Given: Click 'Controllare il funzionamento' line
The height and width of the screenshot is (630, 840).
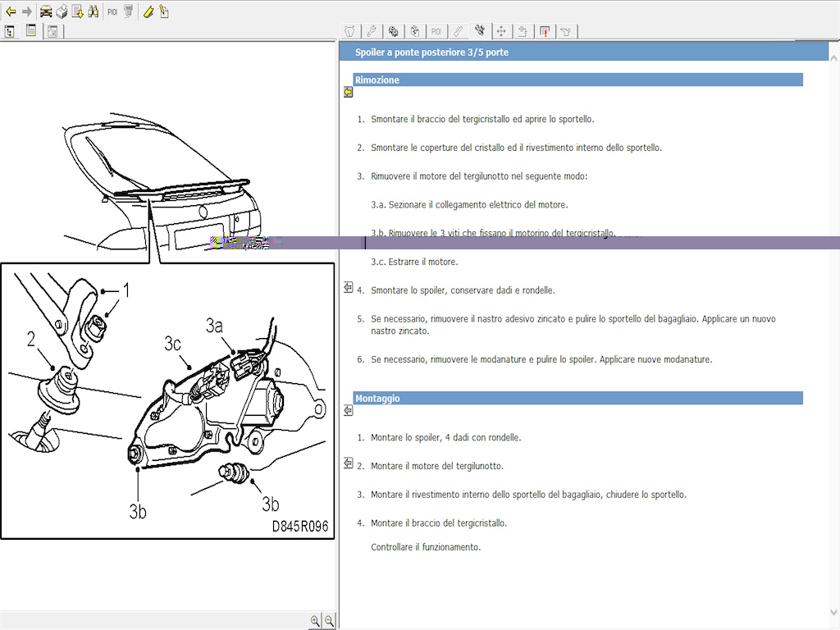Looking at the screenshot, I should click(426, 547).
